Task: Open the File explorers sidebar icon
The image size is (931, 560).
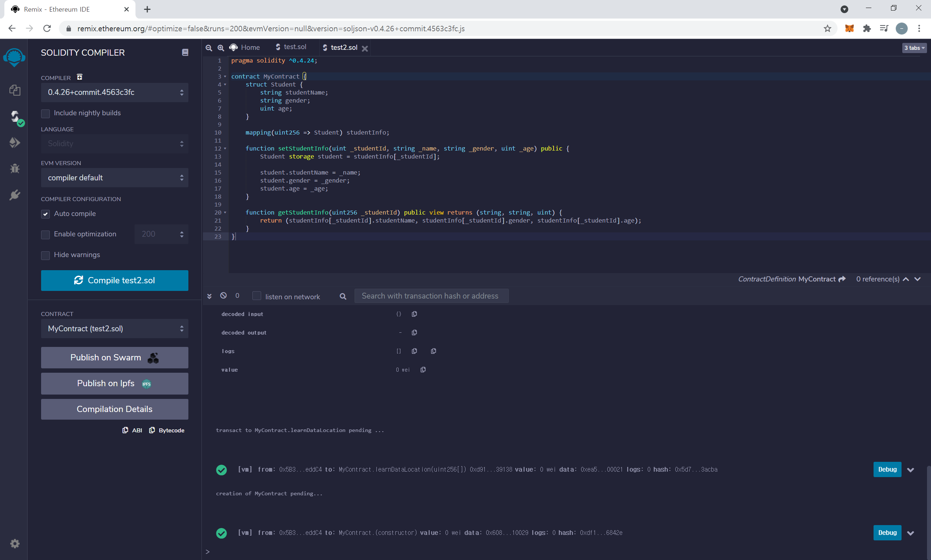Action: [15, 90]
